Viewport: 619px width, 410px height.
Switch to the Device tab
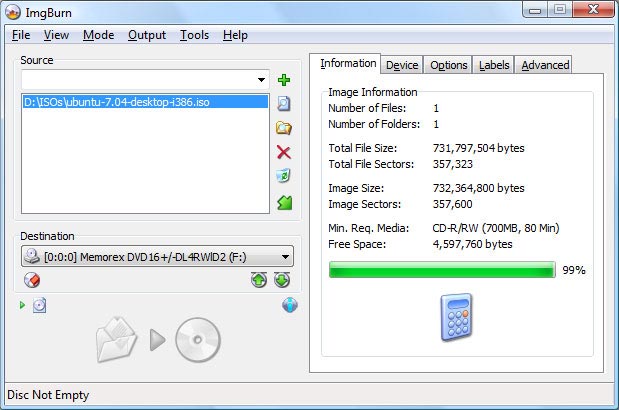[402, 65]
